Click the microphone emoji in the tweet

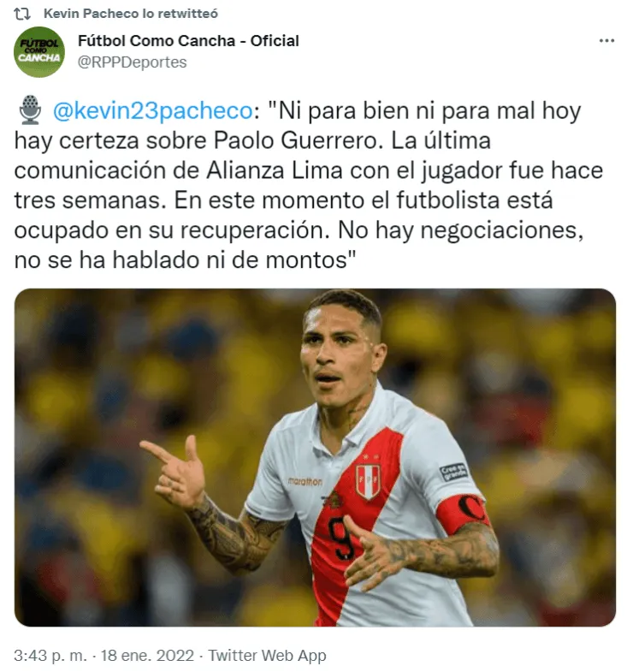(x=30, y=110)
